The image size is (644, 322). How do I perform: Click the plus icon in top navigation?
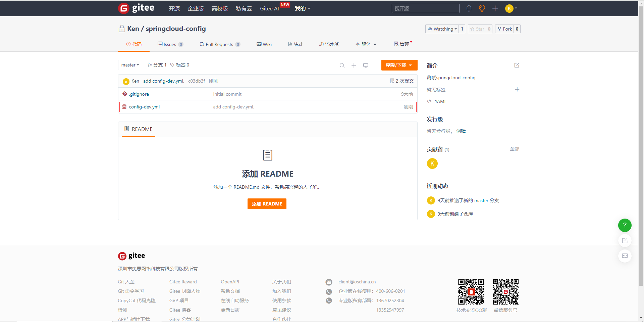pos(495,8)
